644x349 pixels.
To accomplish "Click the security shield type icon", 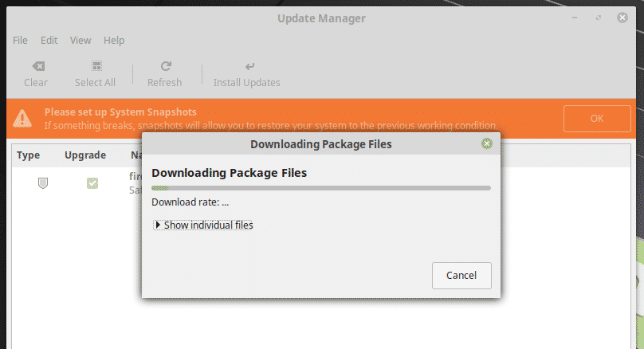I will coord(43,183).
